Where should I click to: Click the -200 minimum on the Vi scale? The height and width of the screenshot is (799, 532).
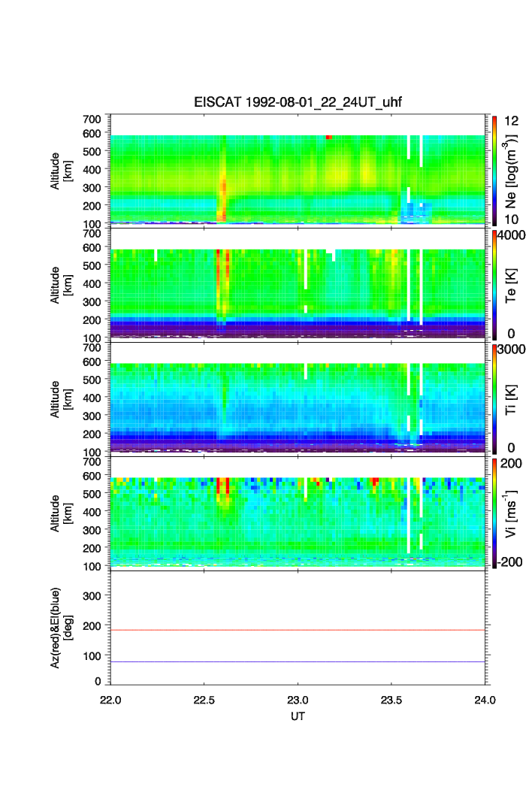[509, 562]
